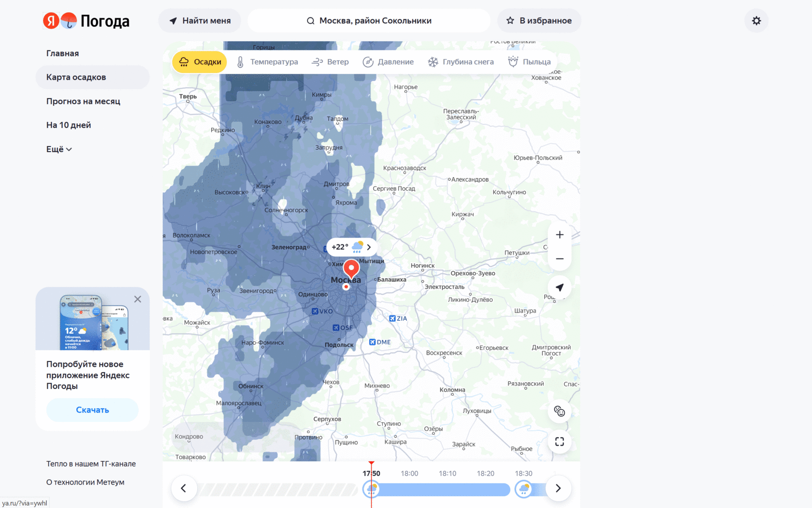
Task: Zoom out the map with minus button
Action: click(560, 259)
